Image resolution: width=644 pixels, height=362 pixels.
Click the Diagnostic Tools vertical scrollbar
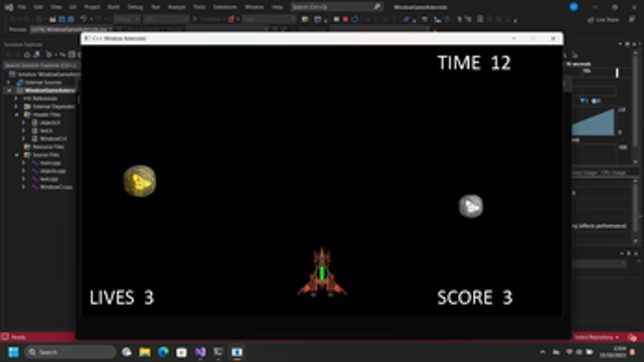[636, 107]
